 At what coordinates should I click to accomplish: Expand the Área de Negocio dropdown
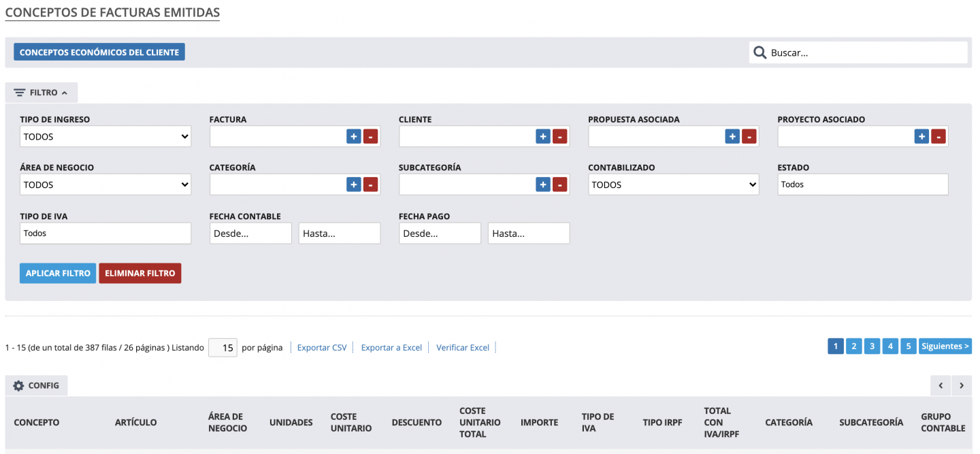point(105,184)
